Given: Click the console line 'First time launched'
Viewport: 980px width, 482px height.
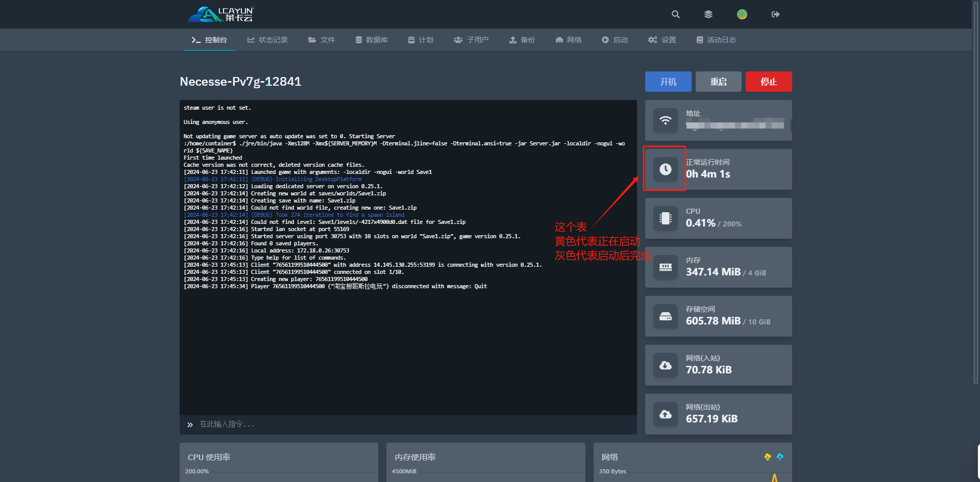Looking at the screenshot, I should coord(213,158).
